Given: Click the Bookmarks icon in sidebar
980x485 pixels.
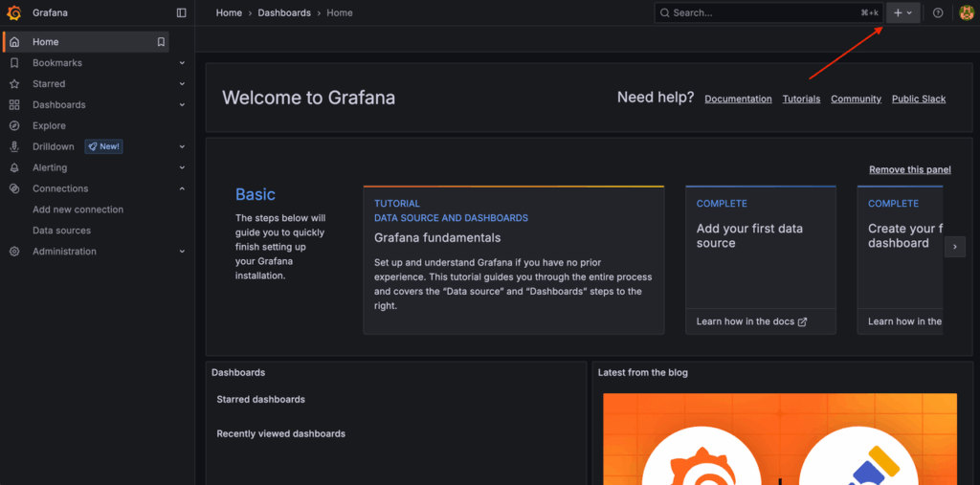Looking at the screenshot, I should point(14,63).
